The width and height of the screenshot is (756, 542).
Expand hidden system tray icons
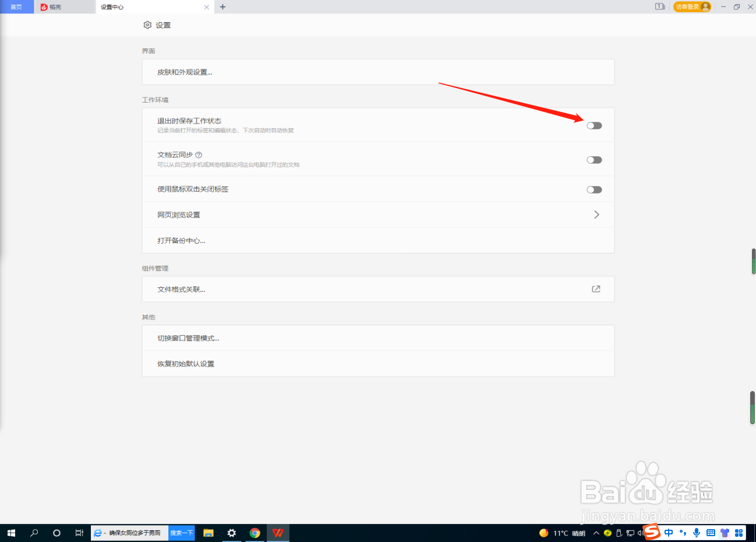596,533
